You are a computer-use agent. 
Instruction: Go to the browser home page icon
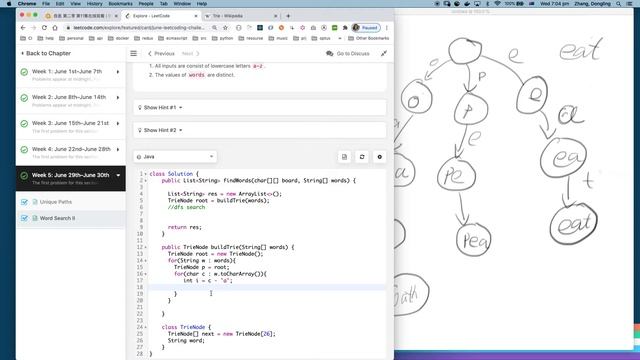pyautogui.click(x=55, y=28)
